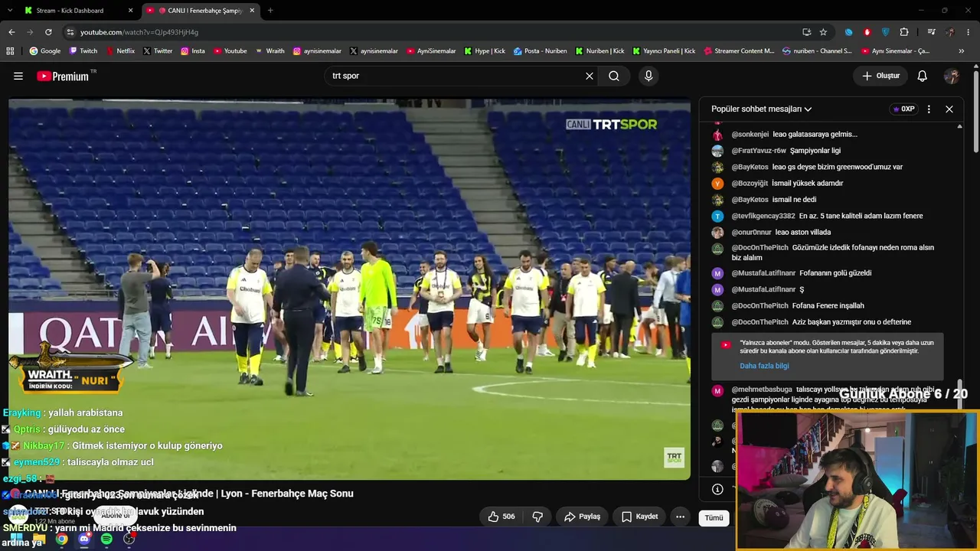This screenshot has width=980, height=551.
Task: Open more video actions ellipsis
Action: [x=680, y=517]
